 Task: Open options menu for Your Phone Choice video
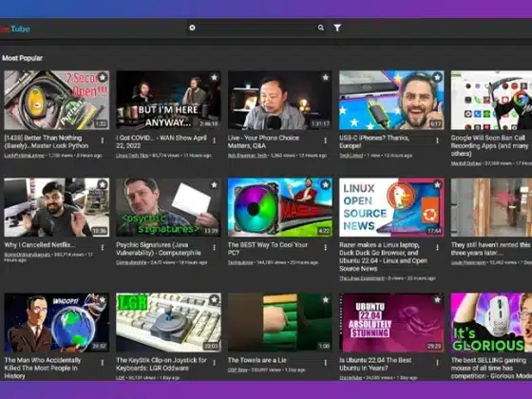[x=325, y=141]
